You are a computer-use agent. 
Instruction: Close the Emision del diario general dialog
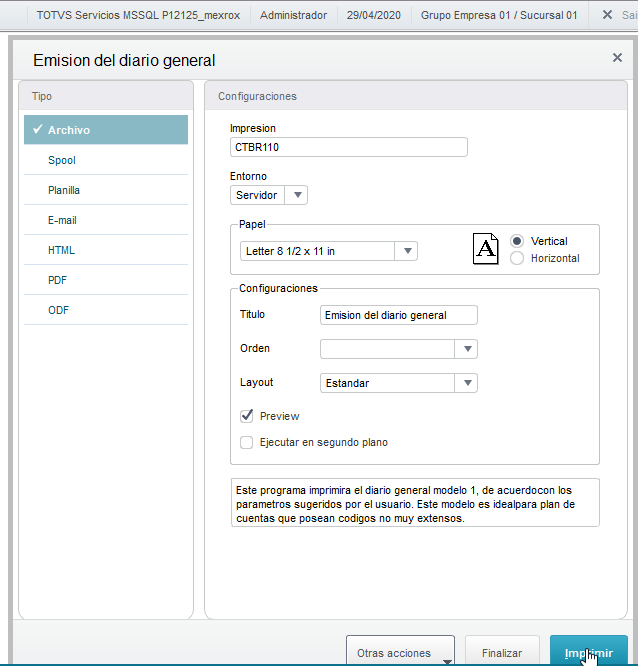[617, 57]
